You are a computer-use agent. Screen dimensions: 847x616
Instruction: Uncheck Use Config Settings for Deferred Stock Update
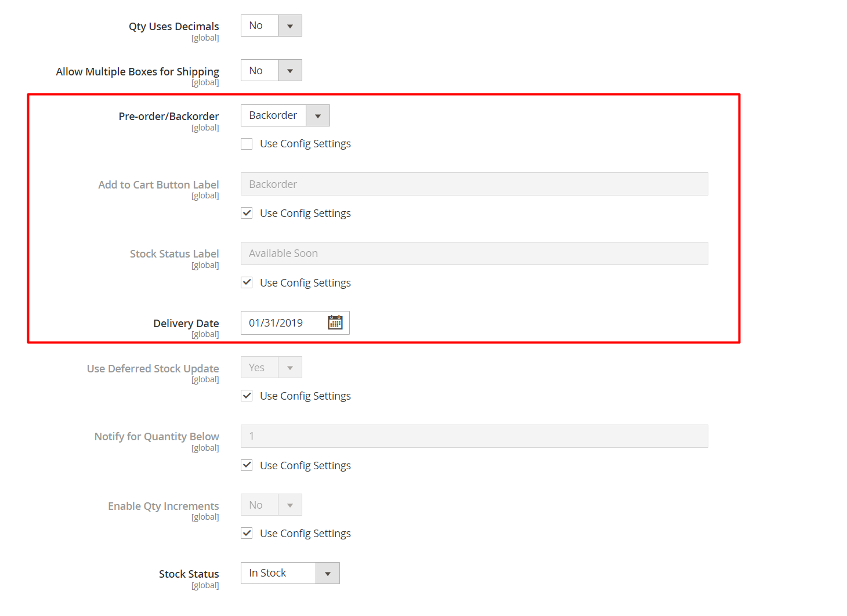click(247, 396)
